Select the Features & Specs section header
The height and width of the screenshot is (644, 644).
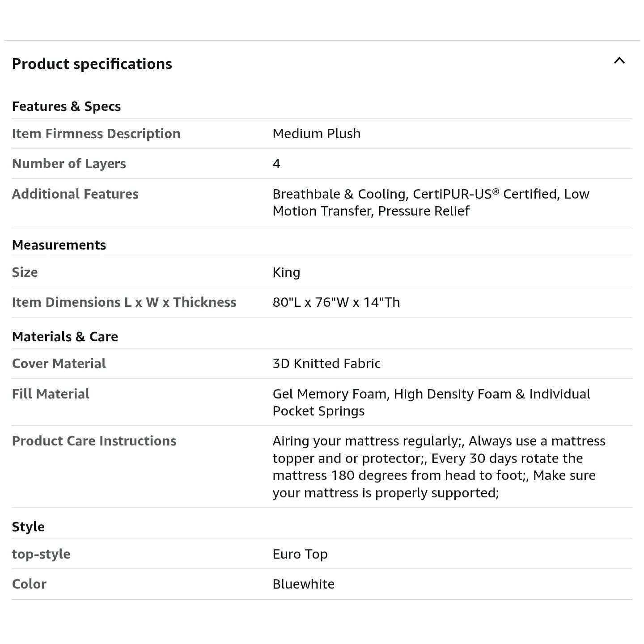[x=66, y=106]
